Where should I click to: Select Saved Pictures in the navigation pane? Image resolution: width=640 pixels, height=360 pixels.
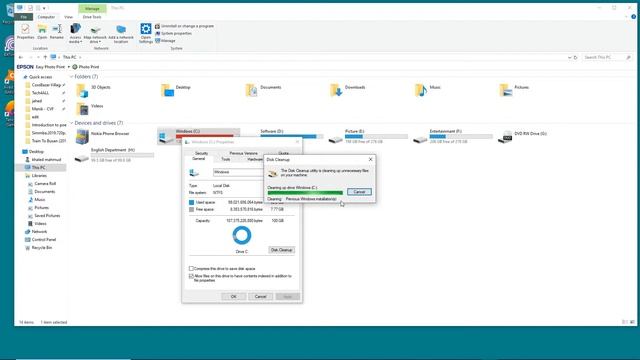47,216
